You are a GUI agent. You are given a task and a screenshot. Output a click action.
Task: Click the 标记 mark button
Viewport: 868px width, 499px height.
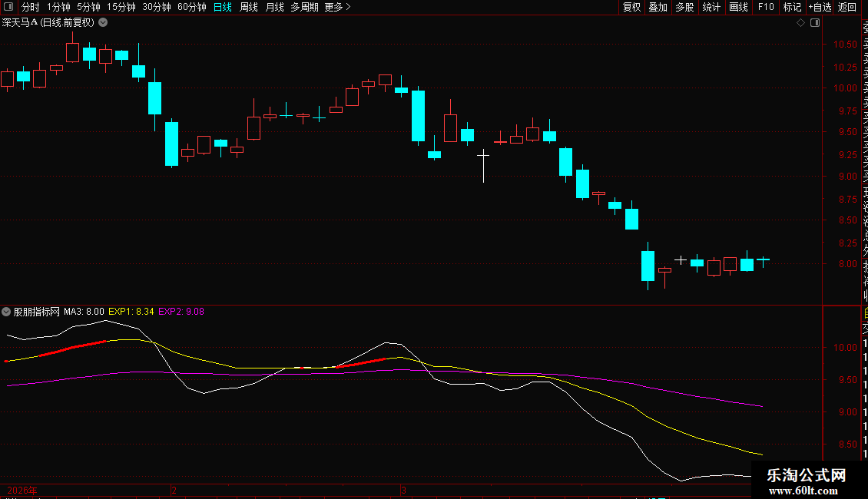(792, 7)
